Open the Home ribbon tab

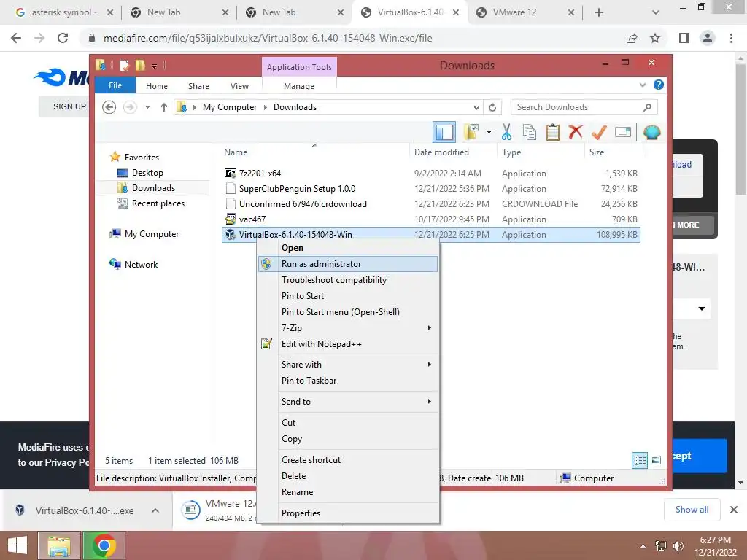click(157, 86)
